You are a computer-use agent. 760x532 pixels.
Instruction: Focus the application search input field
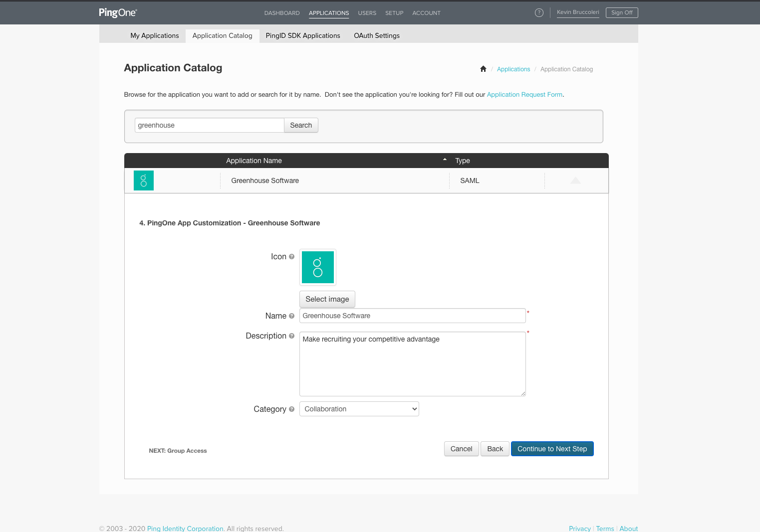(209, 125)
